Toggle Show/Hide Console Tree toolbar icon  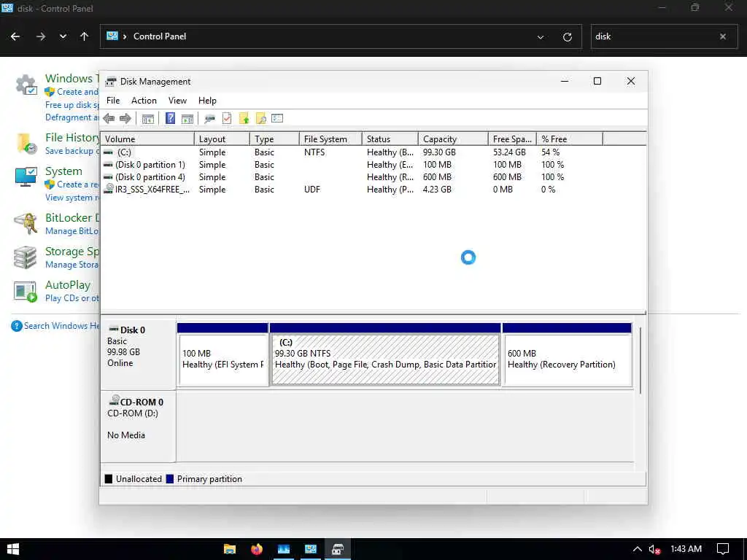(x=147, y=119)
